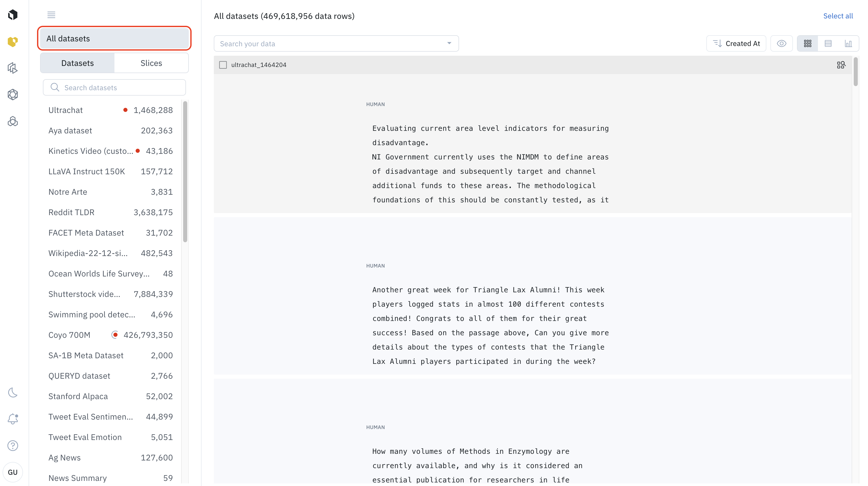
Task: Click the eye/preview icon
Action: coord(782,43)
